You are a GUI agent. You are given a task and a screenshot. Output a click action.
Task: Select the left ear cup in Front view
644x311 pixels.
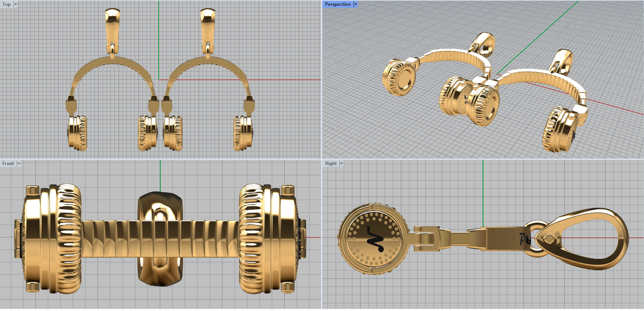click(52, 239)
